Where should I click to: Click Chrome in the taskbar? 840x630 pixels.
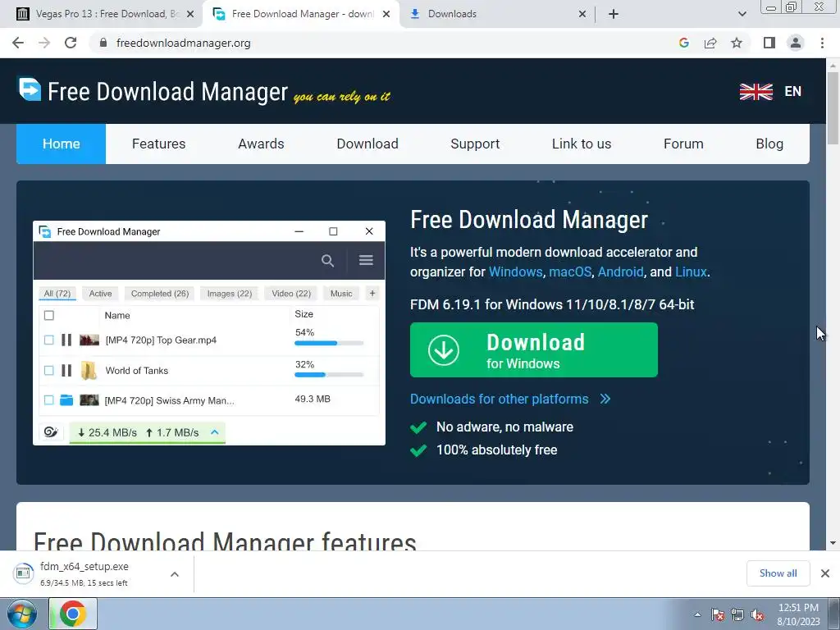pos(73,614)
